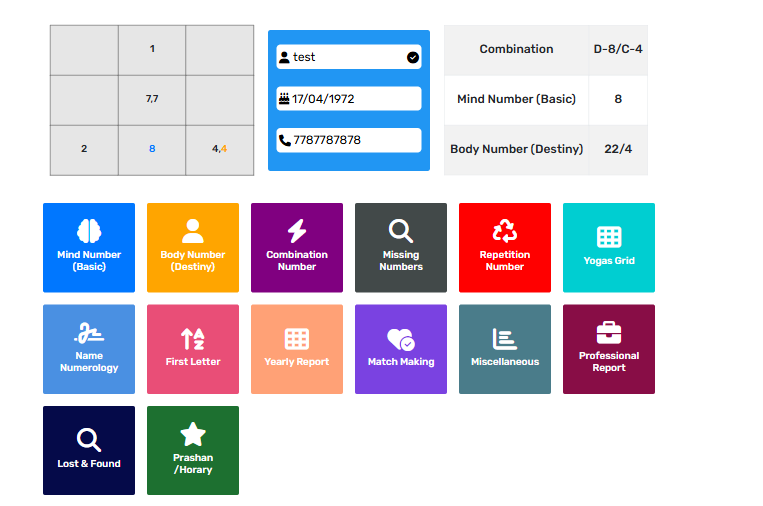The height and width of the screenshot is (506, 763).
Task: Open the Body Number (Destiny) person tile
Action: 193,247
